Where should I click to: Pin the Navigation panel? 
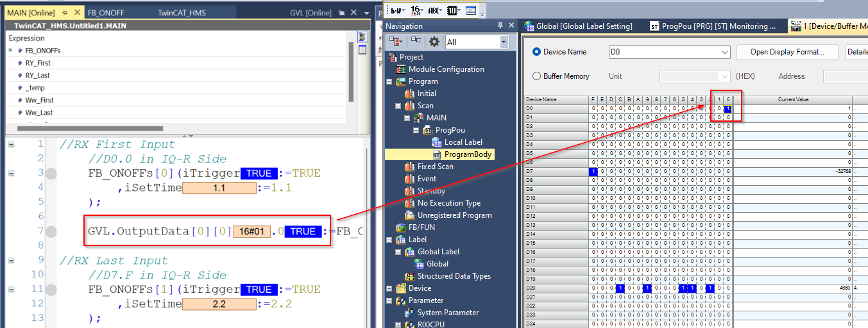500,26
